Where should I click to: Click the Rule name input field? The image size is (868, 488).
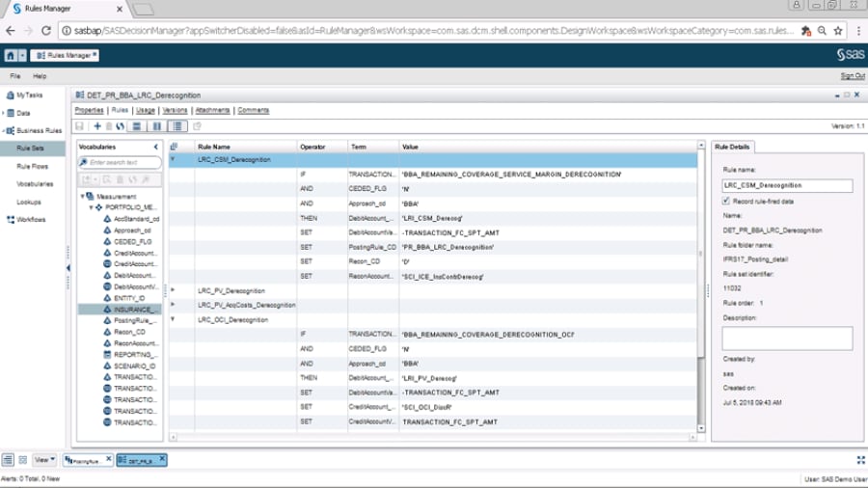click(x=787, y=185)
